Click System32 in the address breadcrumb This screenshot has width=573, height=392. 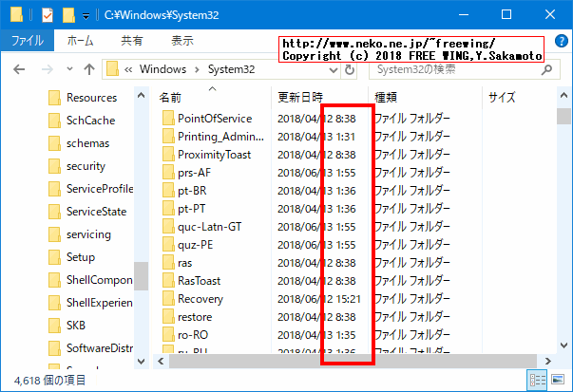tap(231, 69)
